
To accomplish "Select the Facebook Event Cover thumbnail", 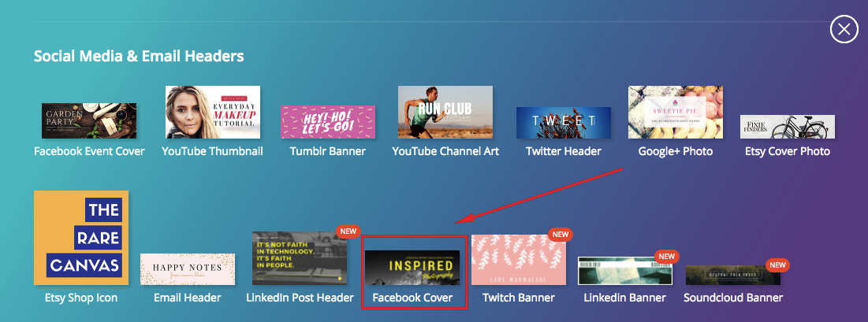I will (89, 120).
